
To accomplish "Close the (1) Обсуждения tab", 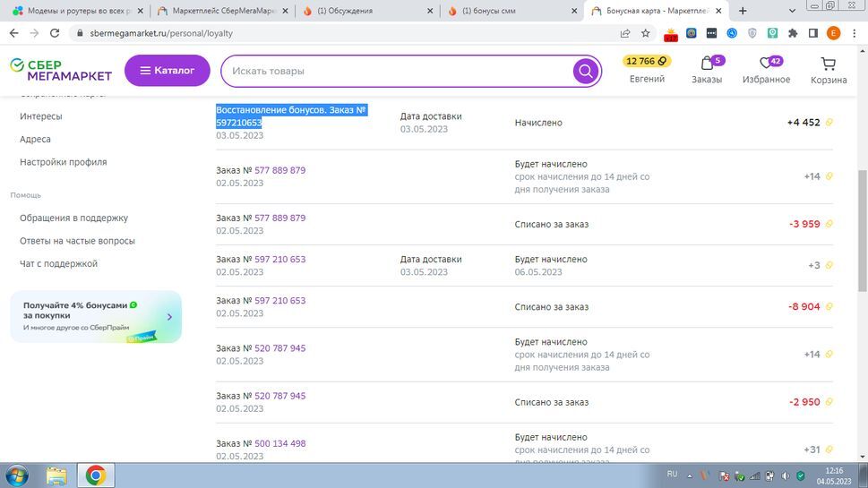I will 430,11.
